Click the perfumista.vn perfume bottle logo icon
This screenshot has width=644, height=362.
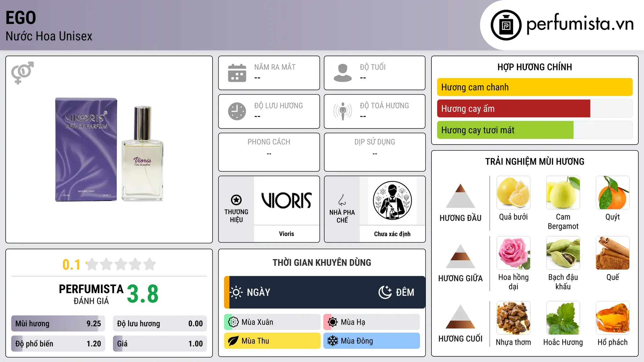pos(506,25)
